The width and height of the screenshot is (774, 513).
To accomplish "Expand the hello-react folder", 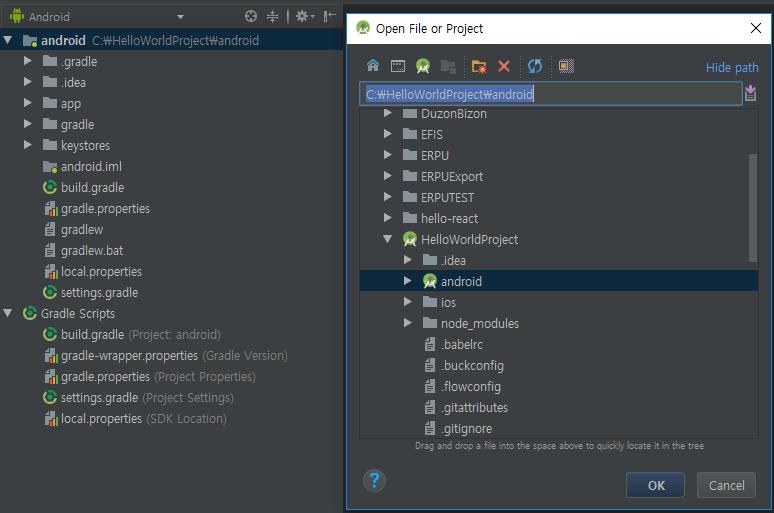I will coord(388,218).
